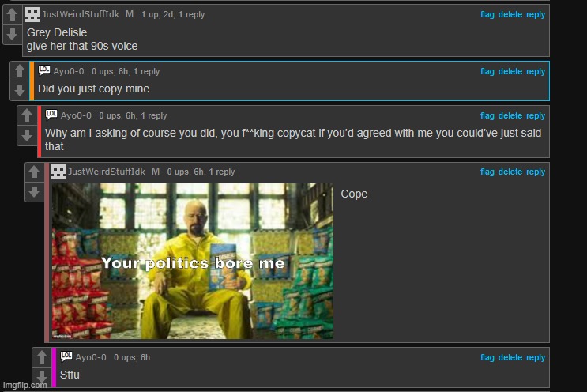Flag the 'Did you just copy mine' comment
The width and height of the screenshot is (587, 392).
tap(487, 71)
